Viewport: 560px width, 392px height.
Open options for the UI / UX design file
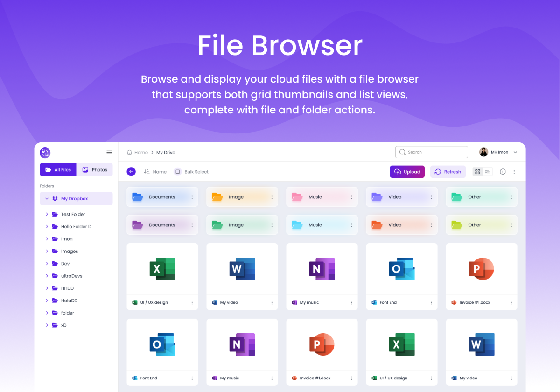[x=191, y=302]
